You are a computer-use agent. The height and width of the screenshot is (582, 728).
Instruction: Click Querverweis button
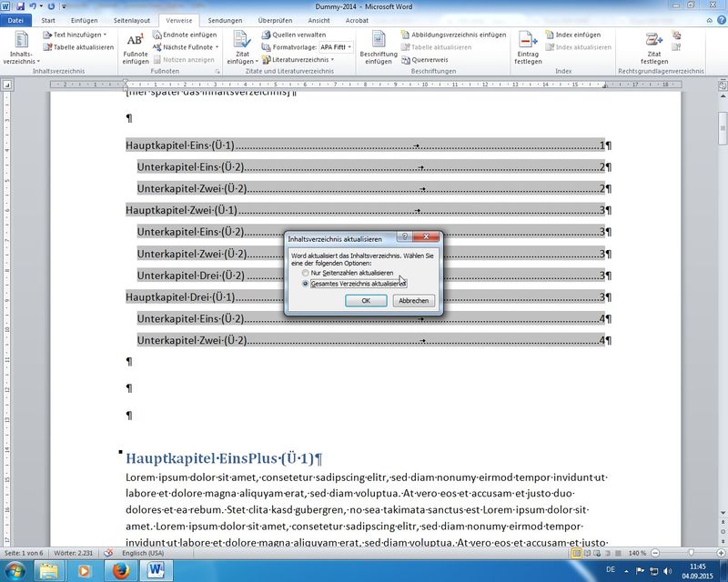424,60
